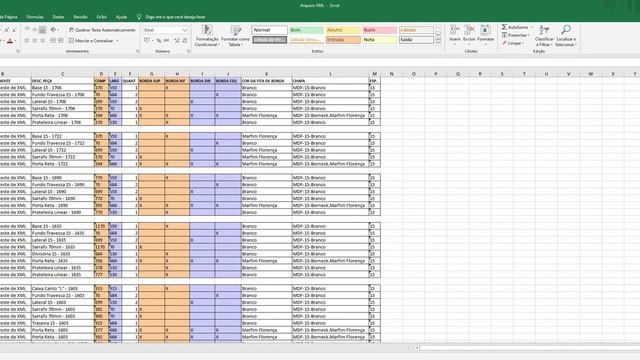
Task: Apply the Normal cell style
Action: [270, 30]
